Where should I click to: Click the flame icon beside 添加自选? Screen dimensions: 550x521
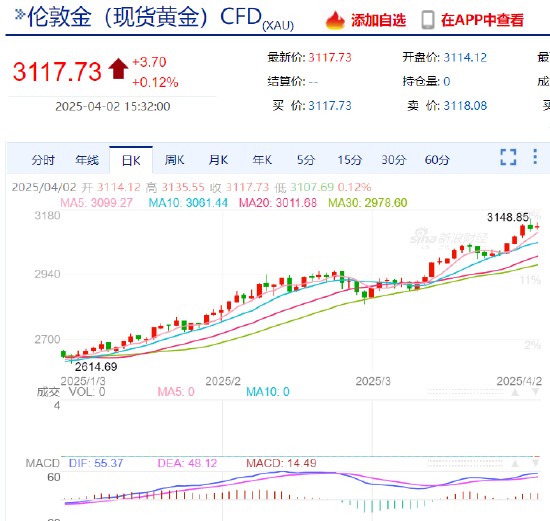[335, 20]
